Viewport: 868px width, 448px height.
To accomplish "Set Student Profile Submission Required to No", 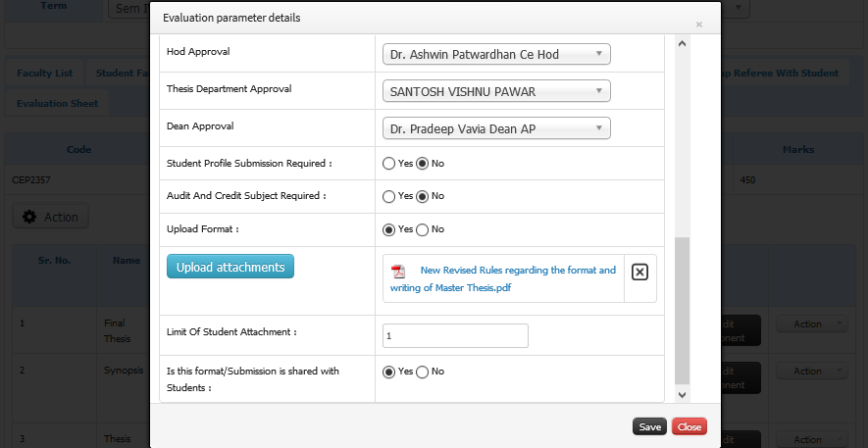I will [423, 164].
